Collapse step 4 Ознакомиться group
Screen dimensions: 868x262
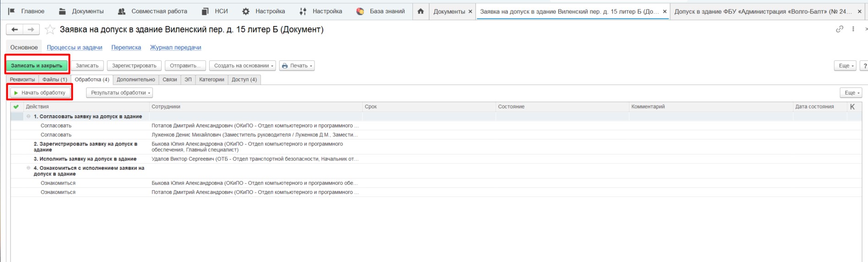[x=28, y=168]
